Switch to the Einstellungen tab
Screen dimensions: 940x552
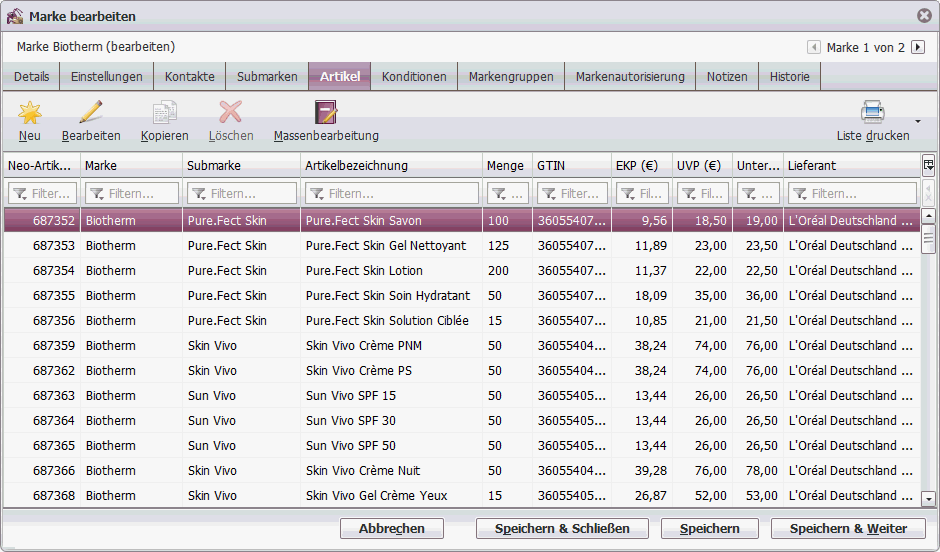[x=107, y=77]
